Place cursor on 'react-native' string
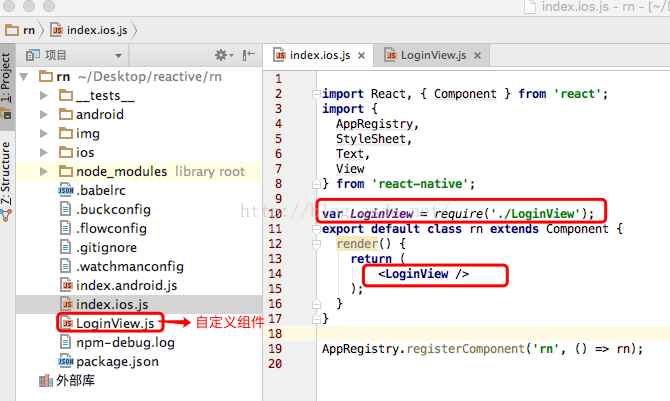 pyautogui.click(x=420, y=184)
